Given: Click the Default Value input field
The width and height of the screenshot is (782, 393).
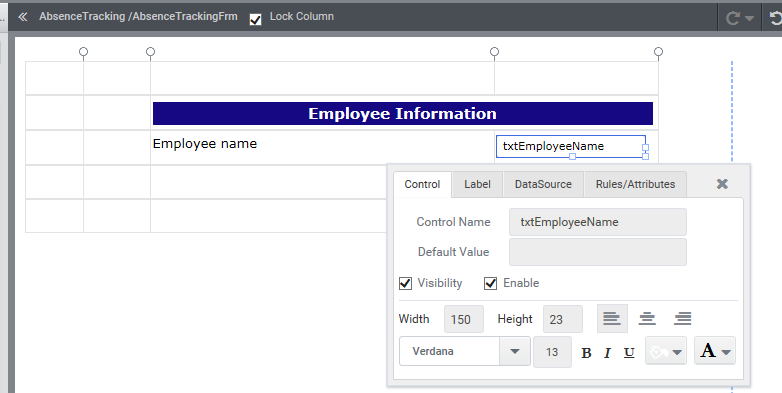Looking at the screenshot, I should coord(597,252).
